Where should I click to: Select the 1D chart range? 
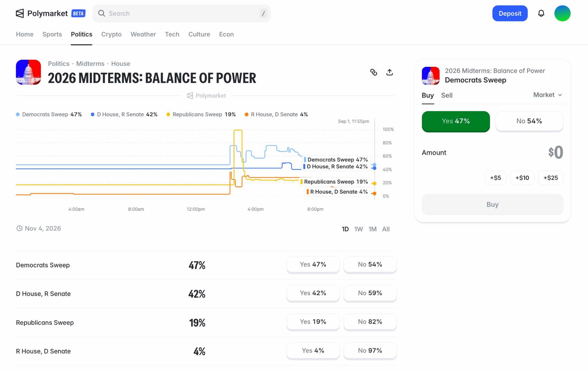tap(345, 229)
